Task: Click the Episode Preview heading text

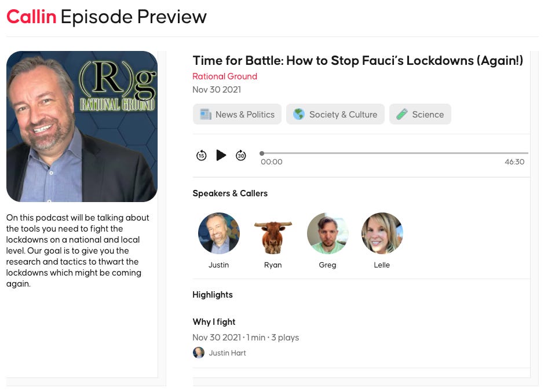Action: [x=134, y=17]
